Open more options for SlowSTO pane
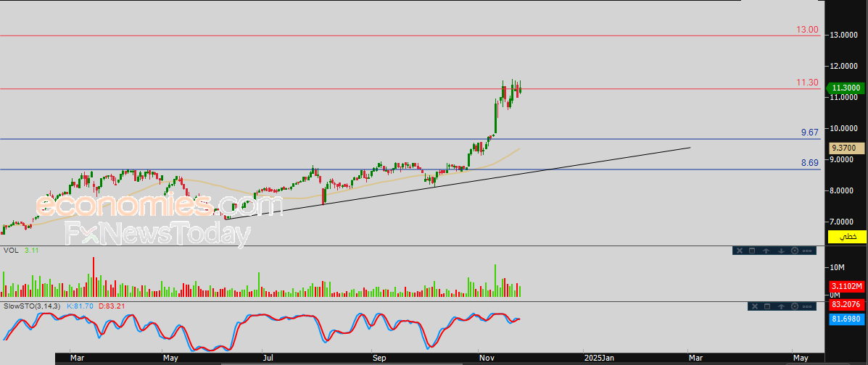Viewport: 868px width, 365px height. tap(807, 306)
